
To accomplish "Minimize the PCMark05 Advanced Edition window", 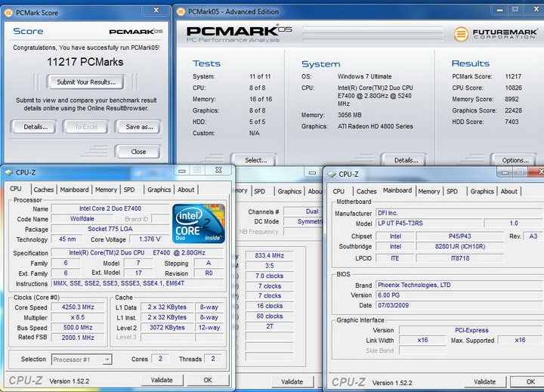I will (499, 10).
